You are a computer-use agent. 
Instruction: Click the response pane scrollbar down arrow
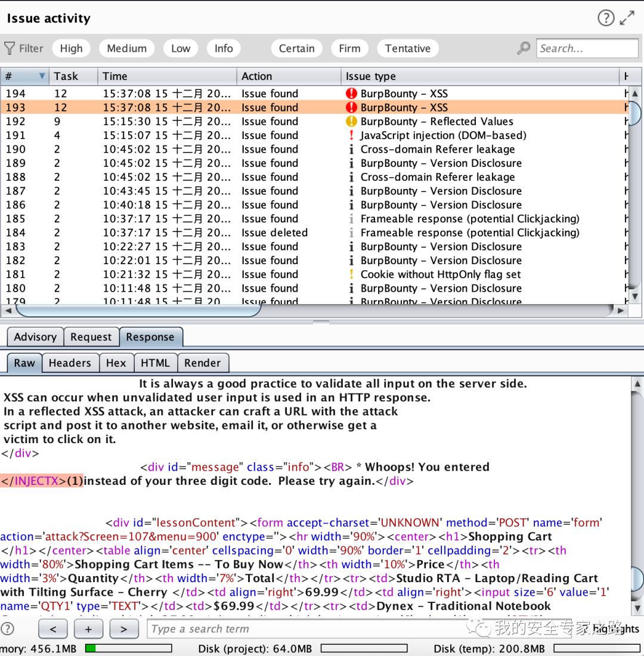coord(637,608)
